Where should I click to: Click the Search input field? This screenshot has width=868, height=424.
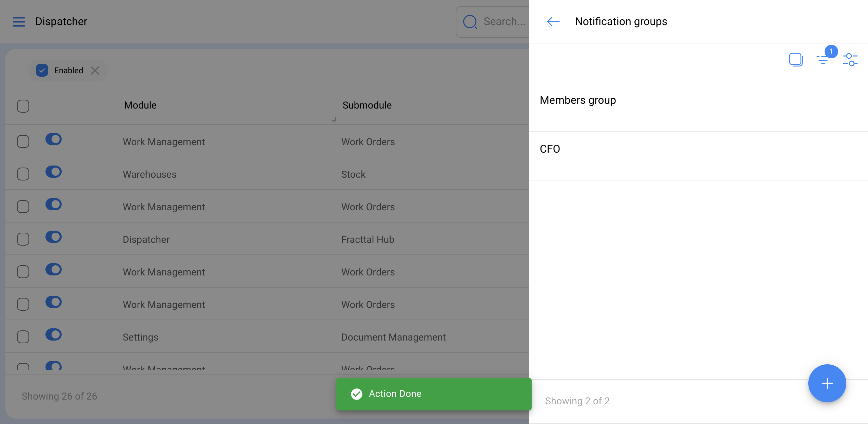492,22
